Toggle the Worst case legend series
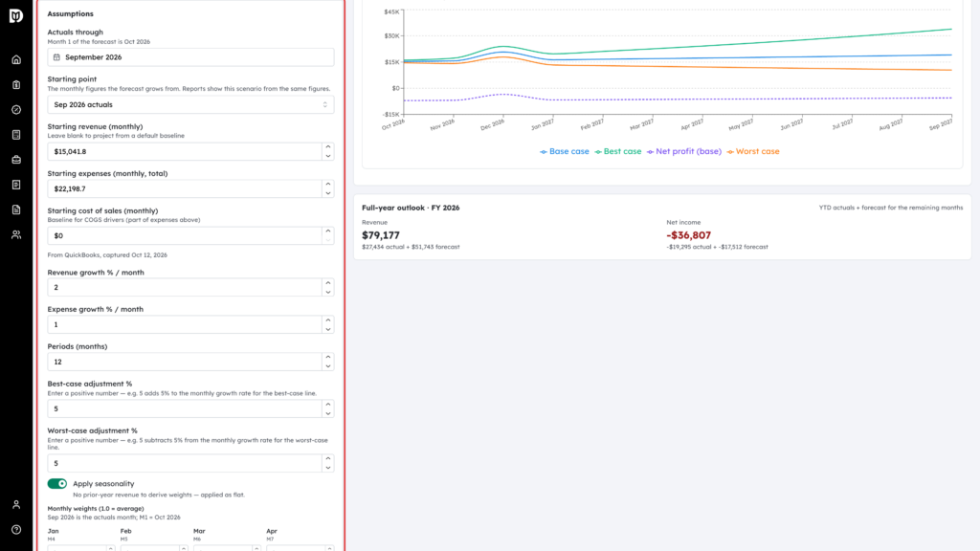 (x=753, y=151)
